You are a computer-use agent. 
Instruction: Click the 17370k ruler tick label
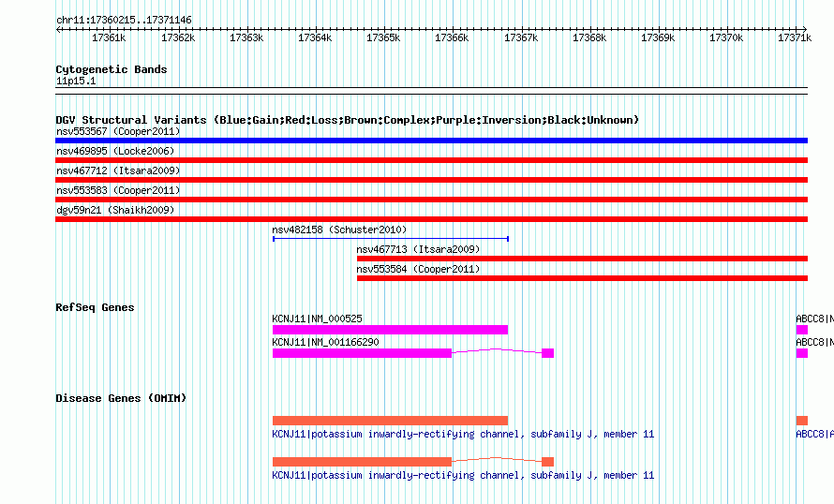coord(726,37)
